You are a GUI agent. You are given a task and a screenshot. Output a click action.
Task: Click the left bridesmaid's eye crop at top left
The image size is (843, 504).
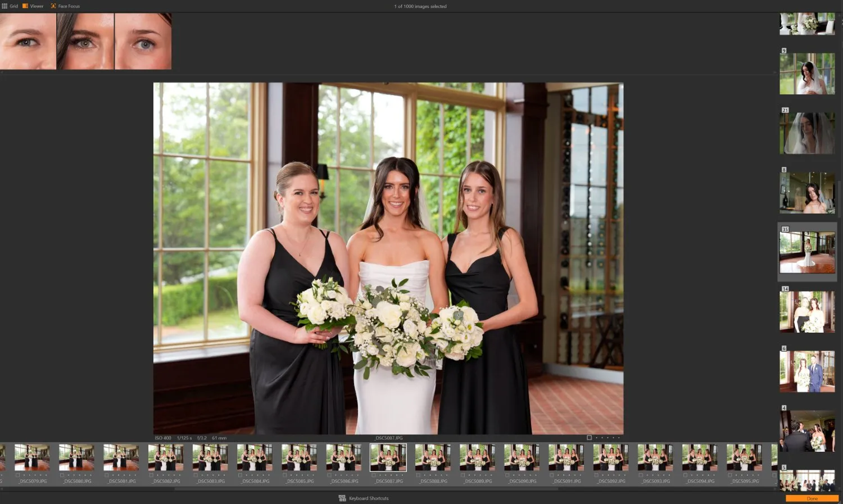click(x=28, y=40)
